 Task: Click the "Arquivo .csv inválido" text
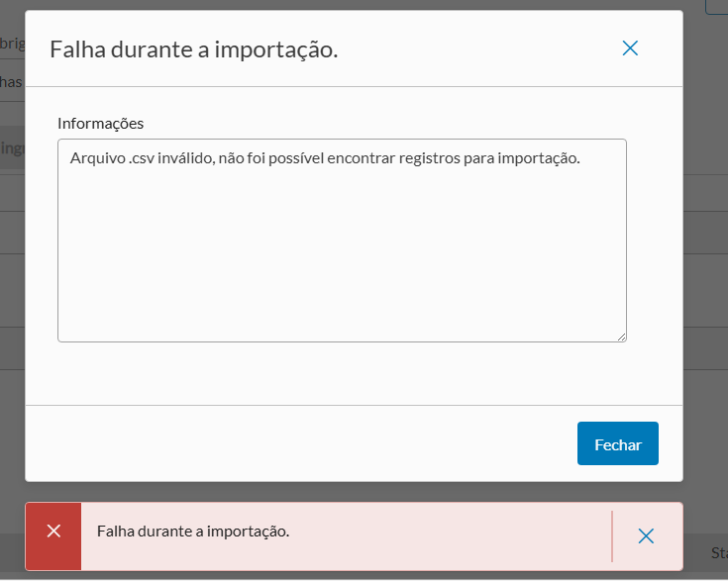(x=139, y=158)
